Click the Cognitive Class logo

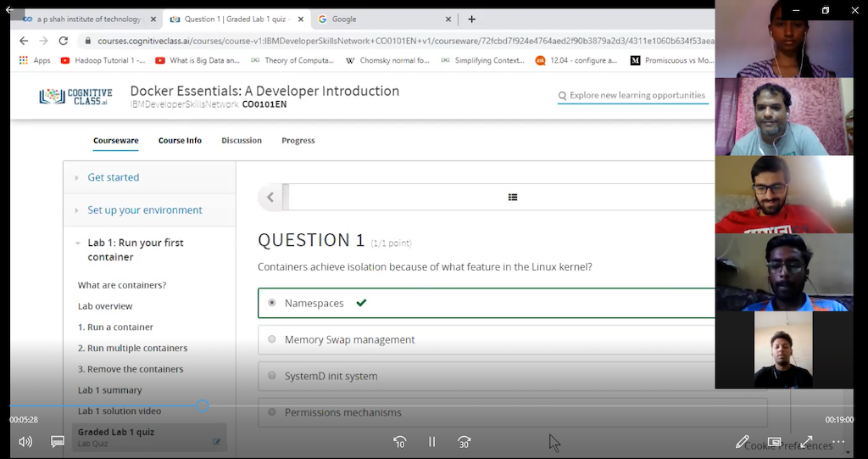click(x=75, y=97)
